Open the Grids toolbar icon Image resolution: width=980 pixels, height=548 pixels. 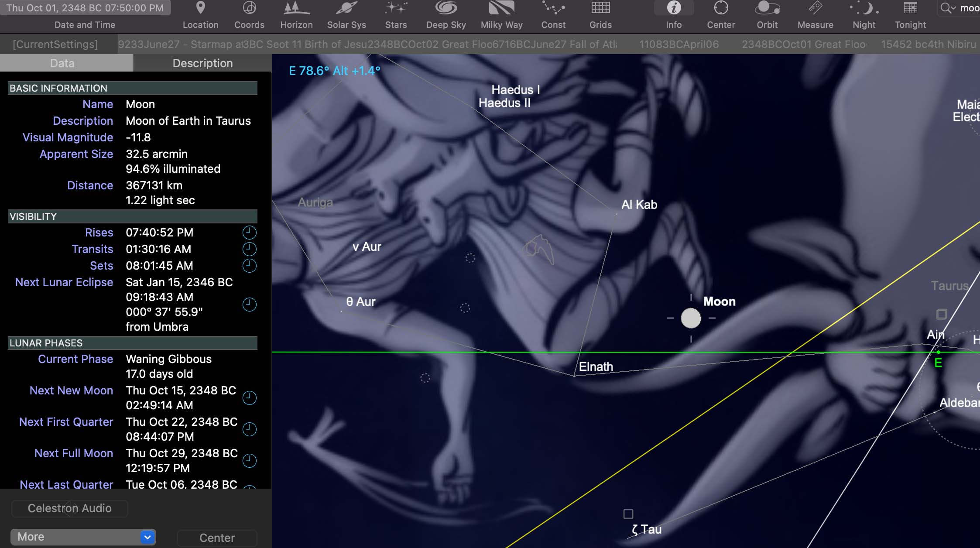[600, 8]
